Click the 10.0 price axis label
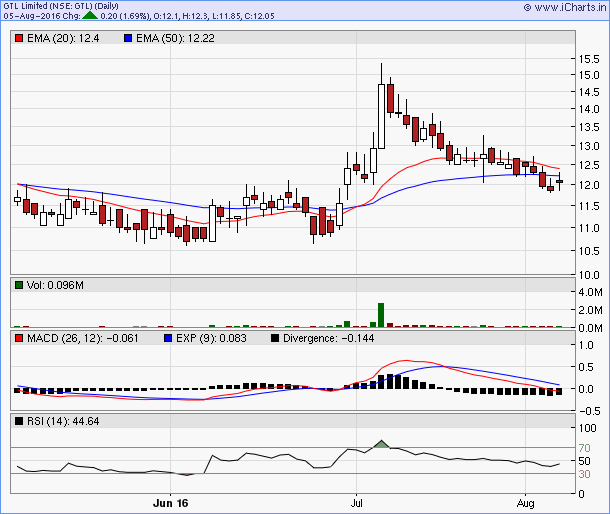 click(589, 275)
